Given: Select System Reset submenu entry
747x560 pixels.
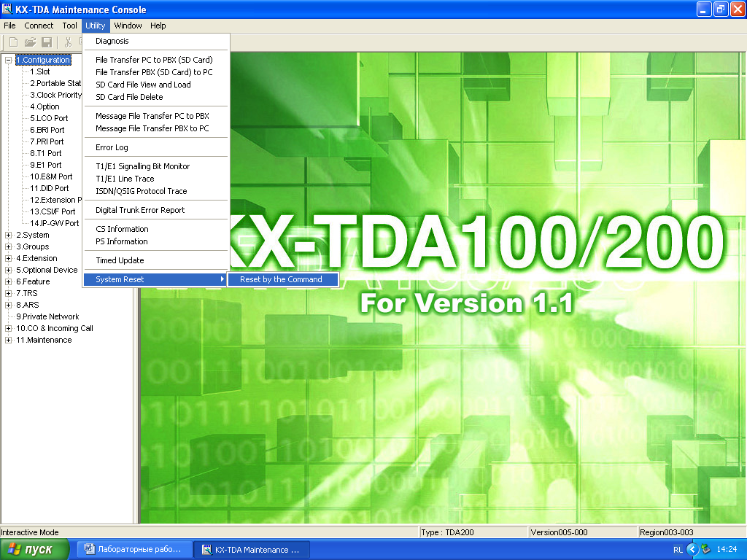Looking at the screenshot, I should [156, 279].
